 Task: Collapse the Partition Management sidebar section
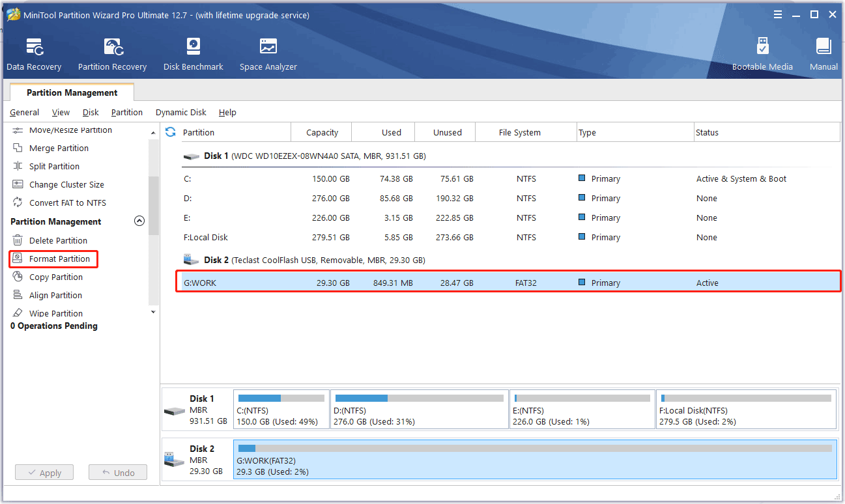click(139, 221)
